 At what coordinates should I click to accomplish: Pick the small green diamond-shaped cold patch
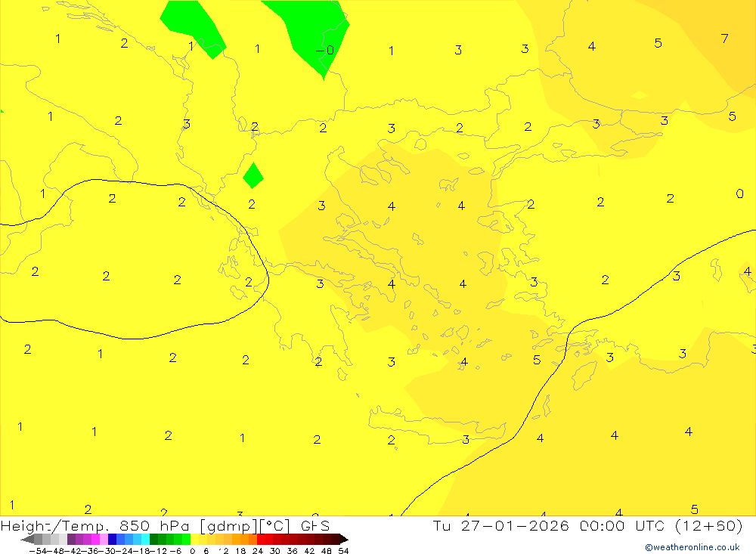point(253,175)
